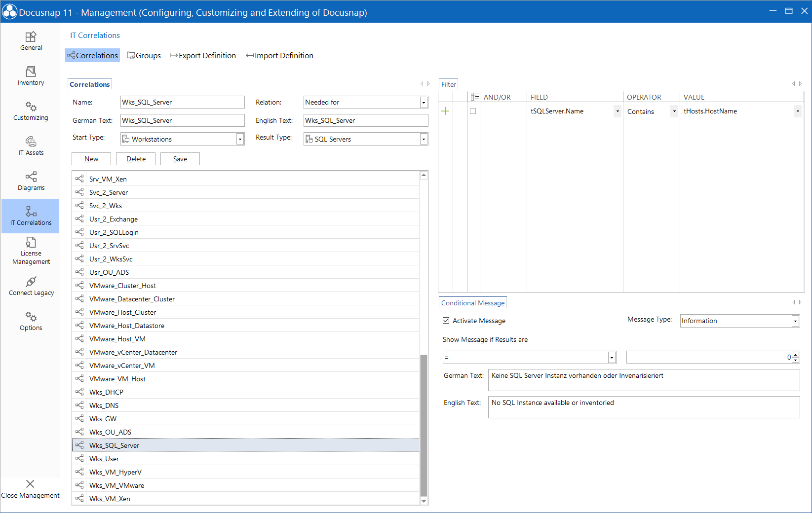The width and height of the screenshot is (812, 513).
Task: Open the Diagrams section
Action: 31,181
